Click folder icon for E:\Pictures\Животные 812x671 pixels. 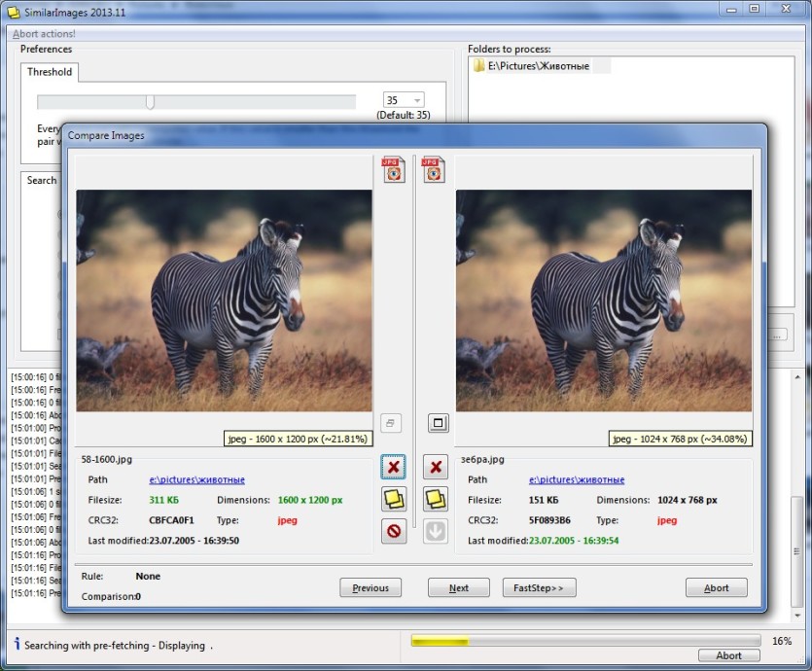(479, 66)
